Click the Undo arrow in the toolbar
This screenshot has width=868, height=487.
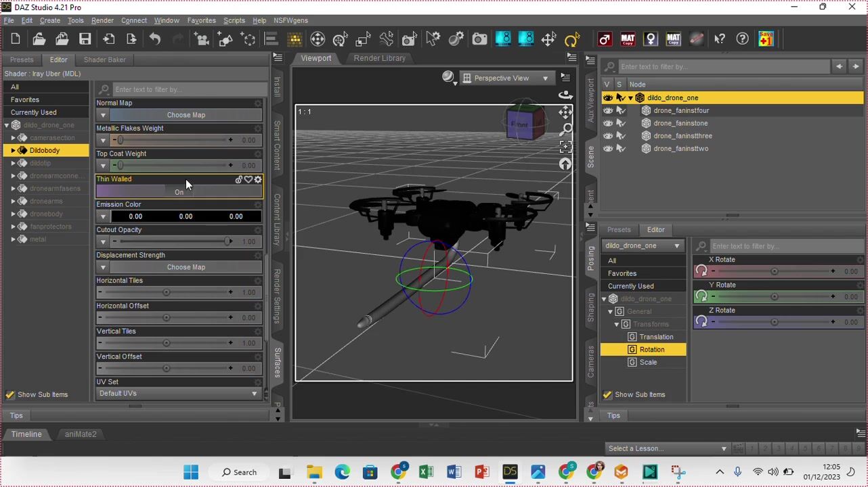tap(155, 39)
